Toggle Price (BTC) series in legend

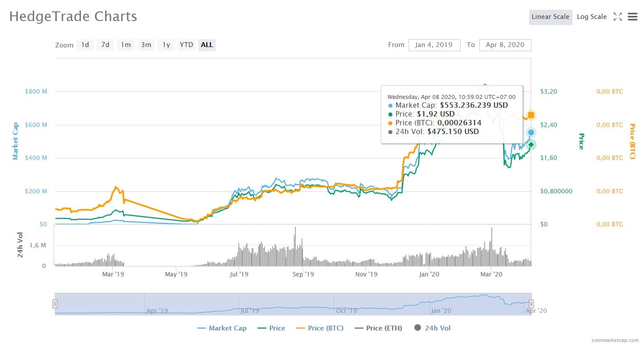319,328
